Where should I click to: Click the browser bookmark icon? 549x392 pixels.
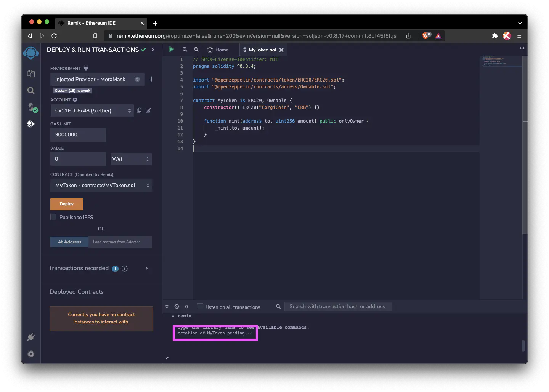pyautogui.click(x=95, y=36)
